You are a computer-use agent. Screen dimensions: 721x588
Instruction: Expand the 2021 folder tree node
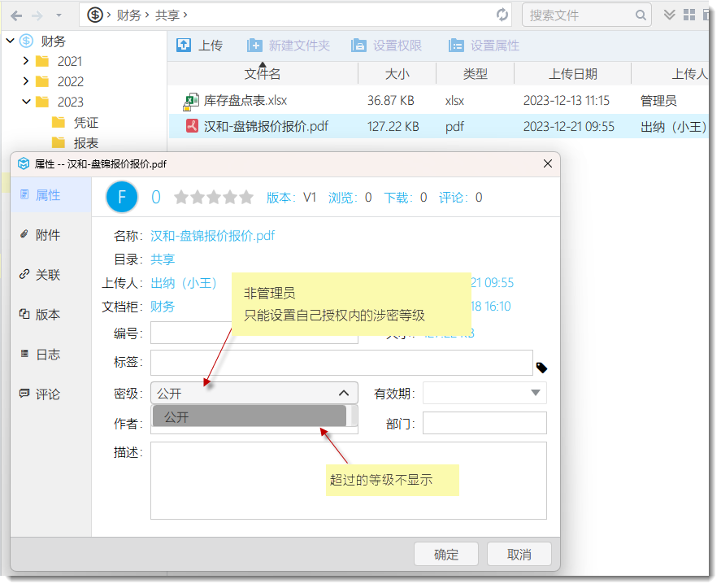[x=26, y=61]
